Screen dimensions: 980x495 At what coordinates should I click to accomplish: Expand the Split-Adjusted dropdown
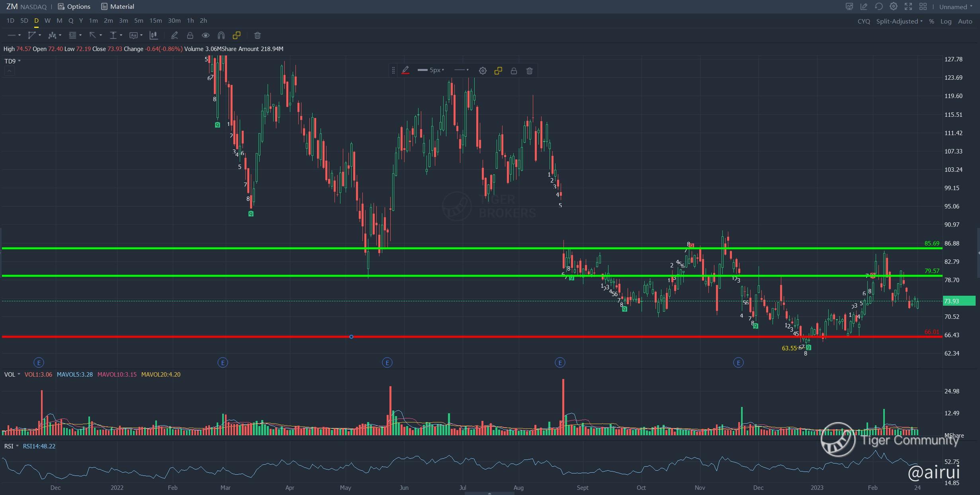point(899,21)
